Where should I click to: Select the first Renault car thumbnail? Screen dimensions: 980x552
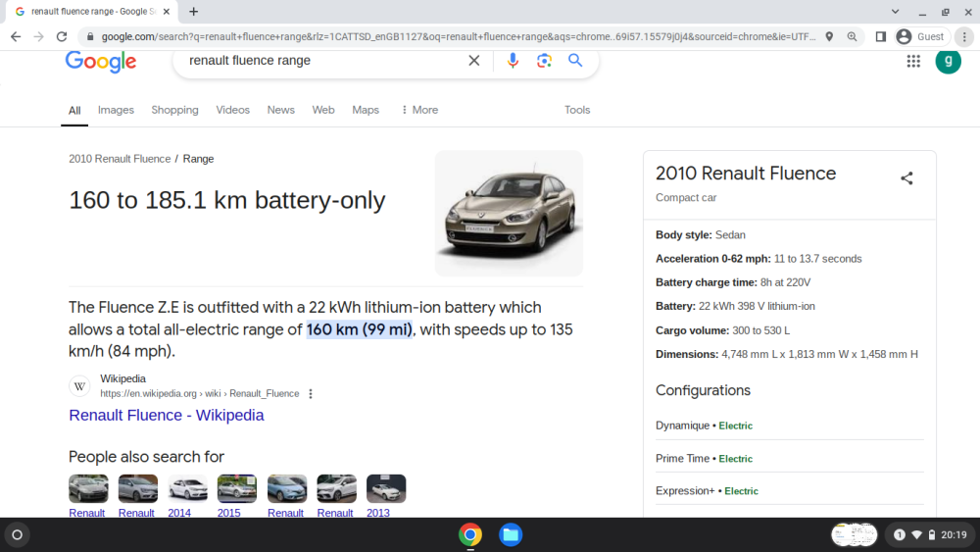88,489
